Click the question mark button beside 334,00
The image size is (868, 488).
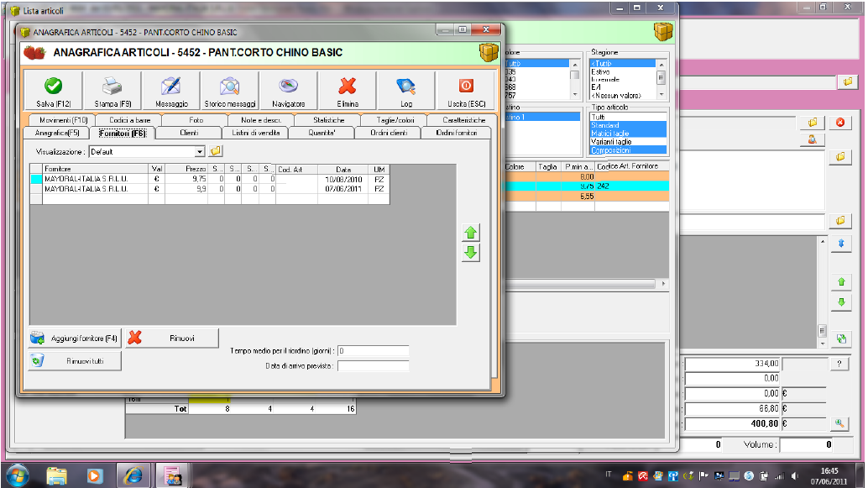click(839, 364)
